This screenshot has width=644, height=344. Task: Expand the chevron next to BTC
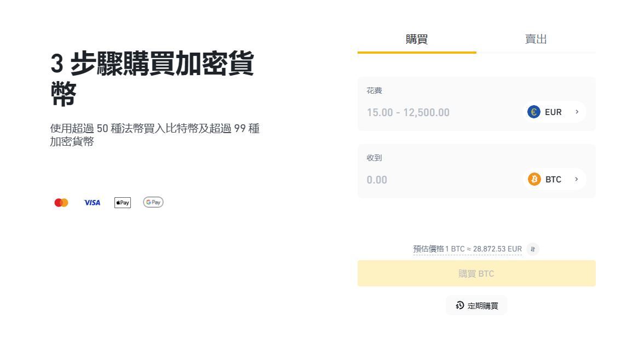click(x=577, y=180)
